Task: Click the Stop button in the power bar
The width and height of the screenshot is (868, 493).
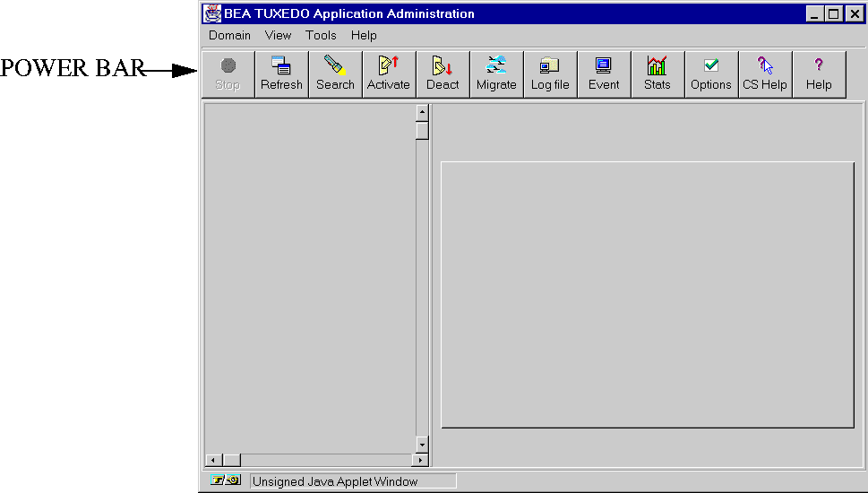Action: click(x=228, y=74)
